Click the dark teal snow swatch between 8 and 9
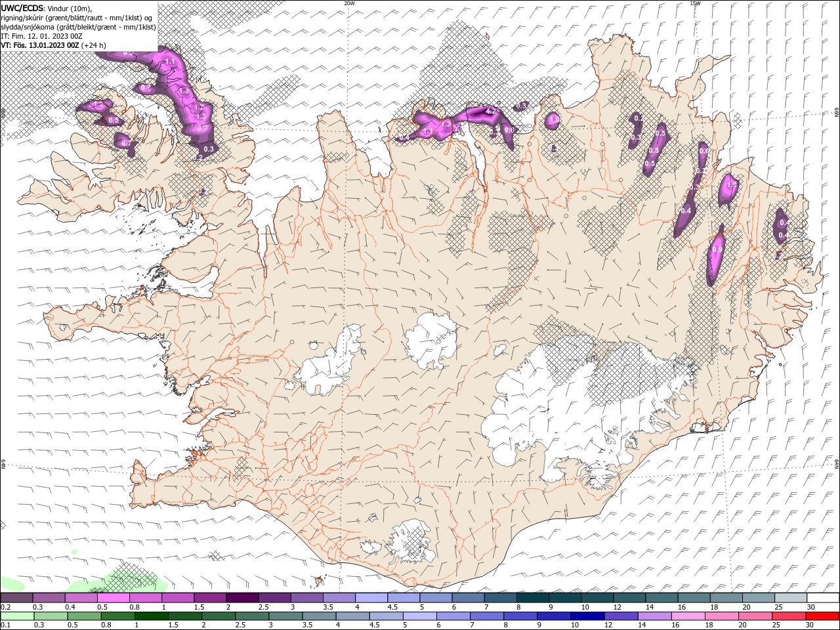This screenshot has height=630, width=840. (533, 597)
